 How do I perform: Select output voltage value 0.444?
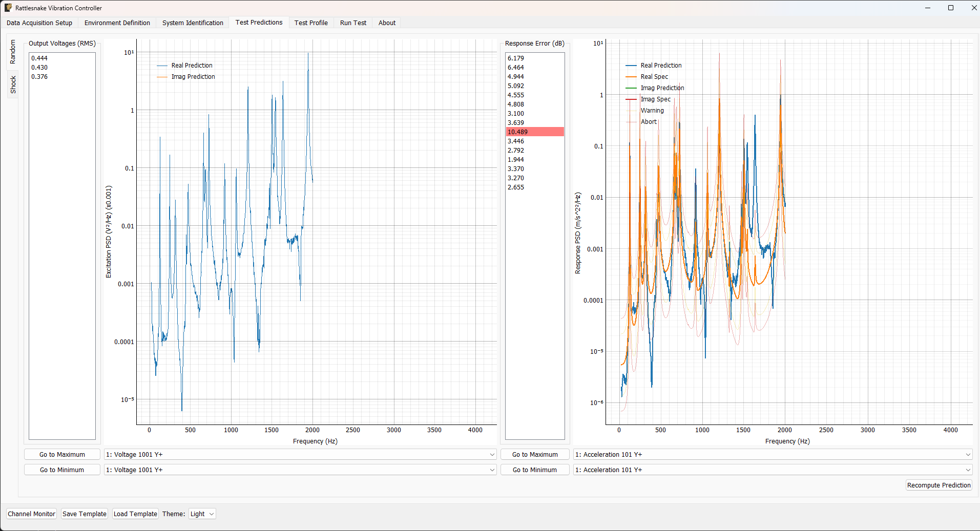click(62, 58)
